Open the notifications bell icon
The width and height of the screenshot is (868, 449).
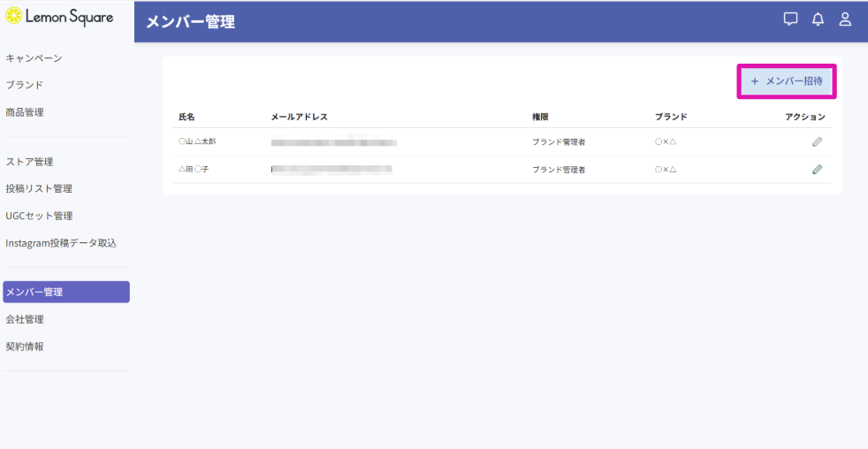click(x=818, y=19)
